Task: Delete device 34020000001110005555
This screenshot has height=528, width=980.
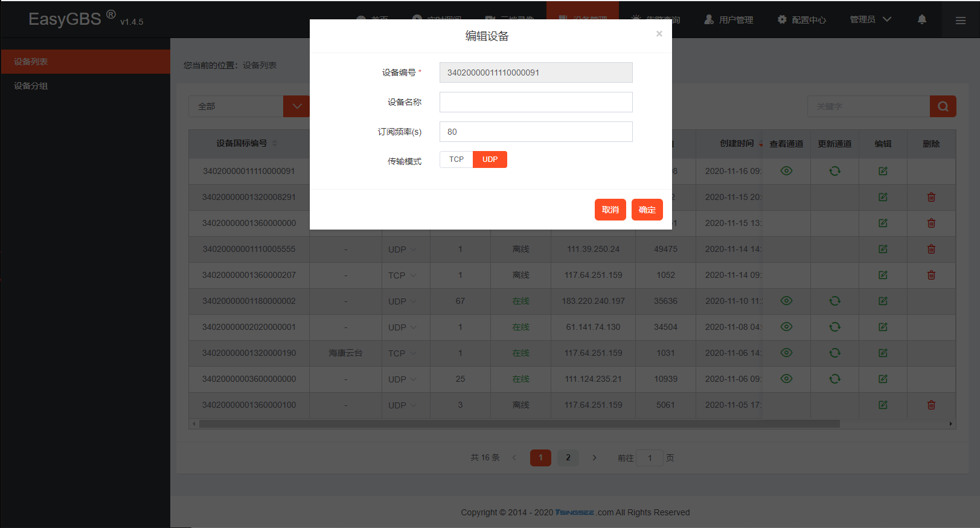Action: 931,249
